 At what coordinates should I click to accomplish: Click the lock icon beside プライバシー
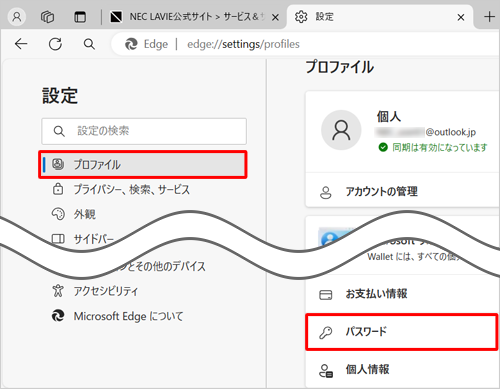pos(58,189)
